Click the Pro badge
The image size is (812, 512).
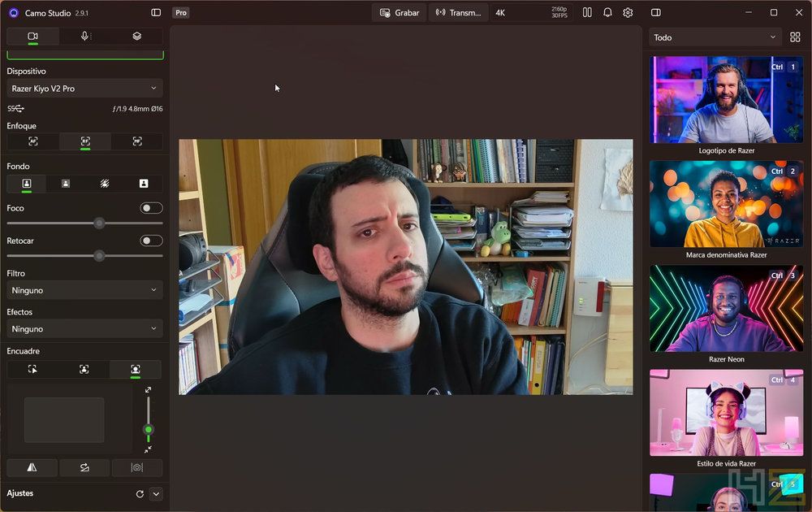click(x=181, y=13)
